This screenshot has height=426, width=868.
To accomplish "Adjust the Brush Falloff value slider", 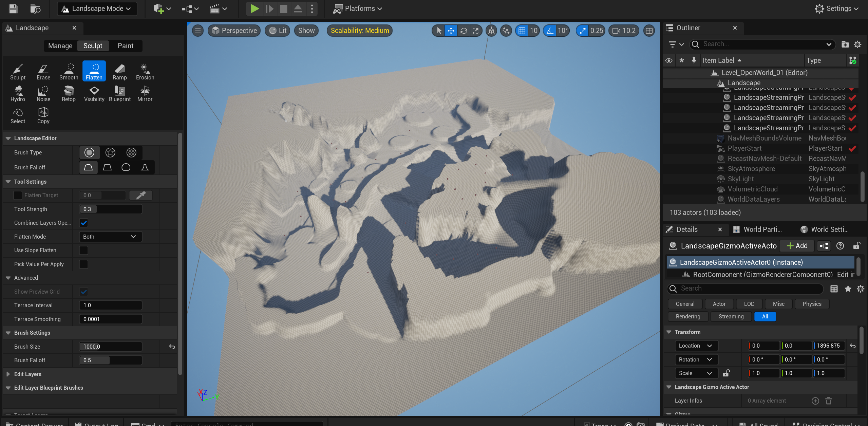I will [x=110, y=360].
